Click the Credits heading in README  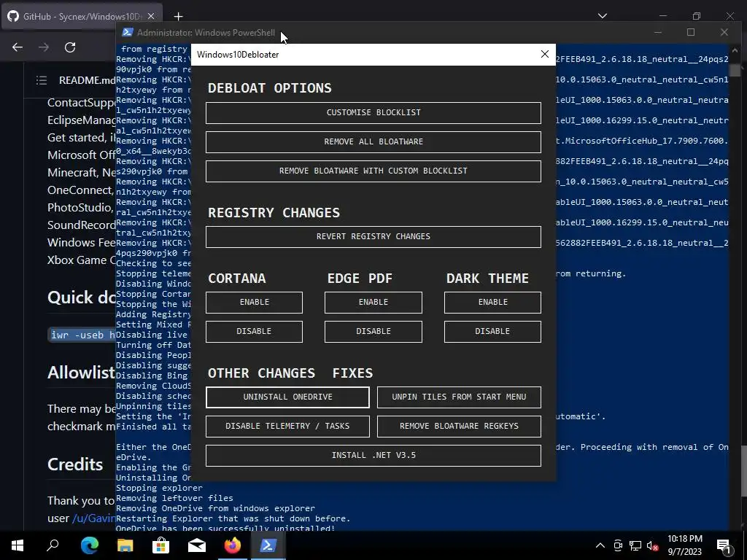tap(75, 464)
